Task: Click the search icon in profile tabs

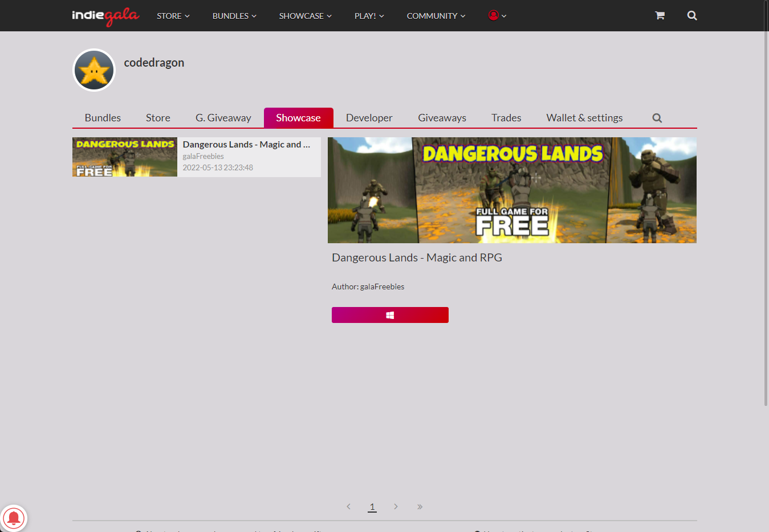Action: [x=657, y=118]
